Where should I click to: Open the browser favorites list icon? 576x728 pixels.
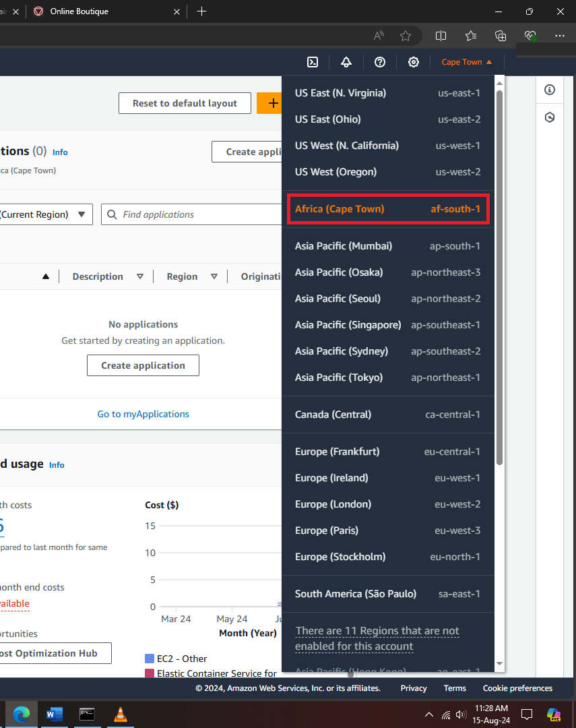[471, 36]
